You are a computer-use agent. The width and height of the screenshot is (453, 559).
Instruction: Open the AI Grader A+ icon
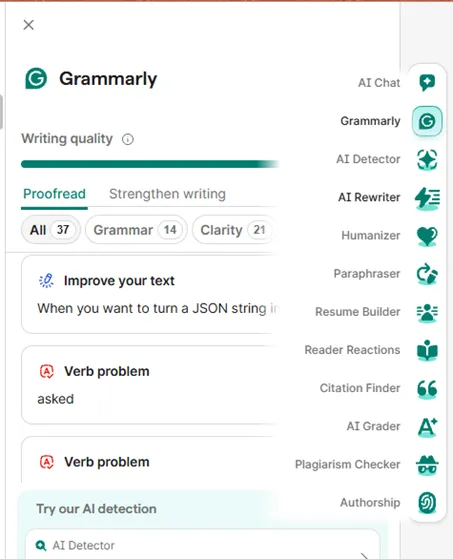pyautogui.click(x=427, y=427)
